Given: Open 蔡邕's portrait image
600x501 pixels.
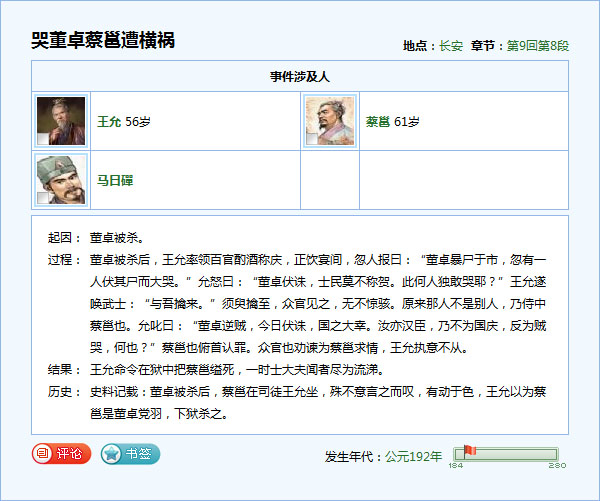Looking at the screenshot, I should pyautogui.click(x=330, y=121).
